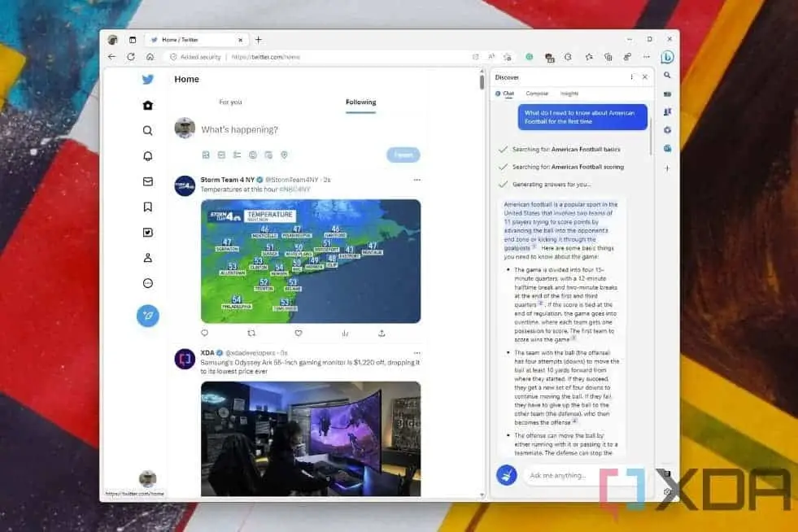This screenshot has width=798, height=532.
Task: Switch to the Compose tab in Discover
Action: [537, 94]
